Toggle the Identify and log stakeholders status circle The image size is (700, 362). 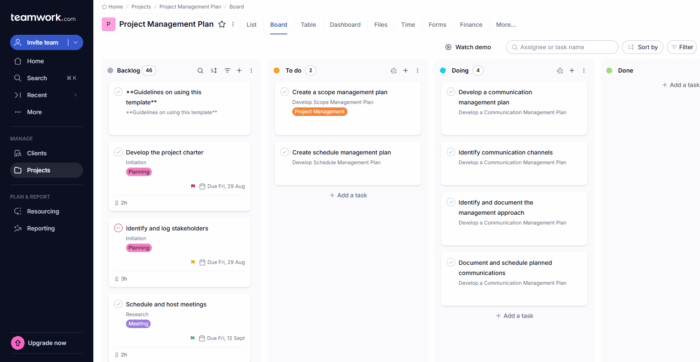point(118,228)
